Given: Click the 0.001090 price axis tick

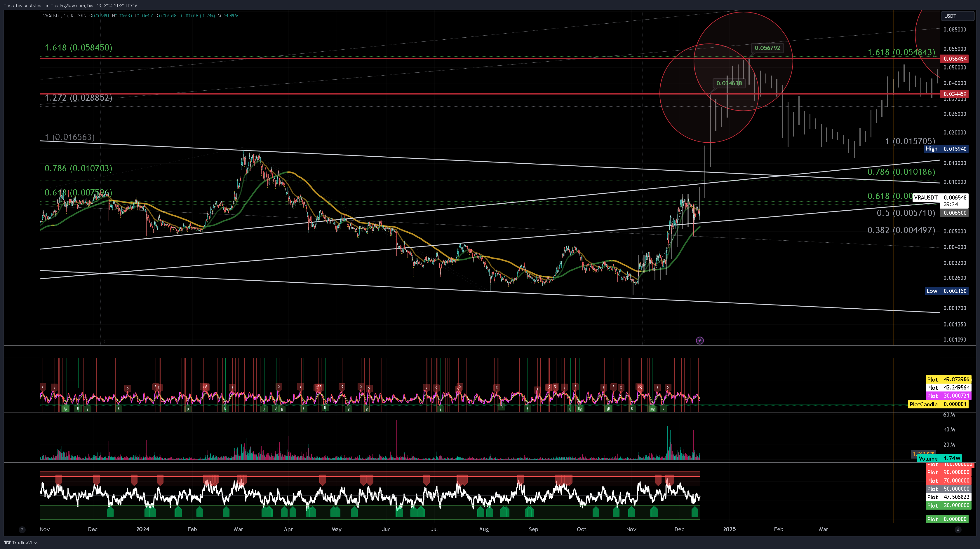Looking at the screenshot, I should pyautogui.click(x=955, y=340).
